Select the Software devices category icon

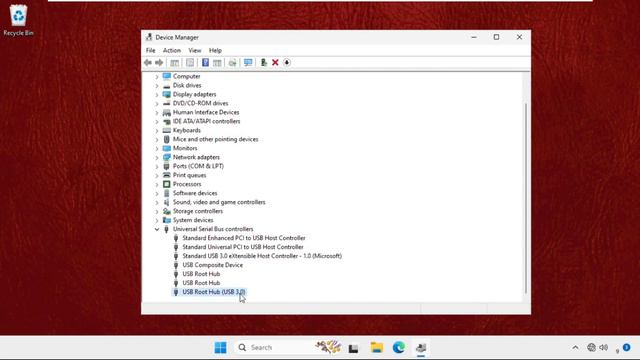point(167,193)
